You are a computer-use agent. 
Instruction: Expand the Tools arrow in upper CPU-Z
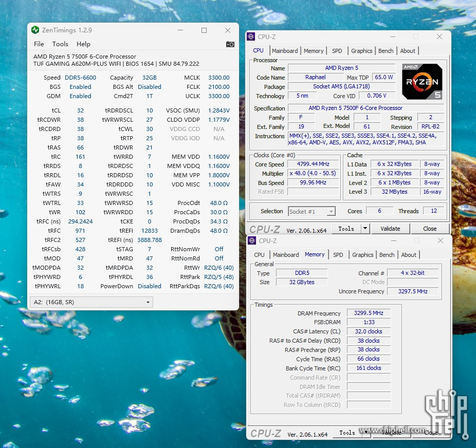365,229
